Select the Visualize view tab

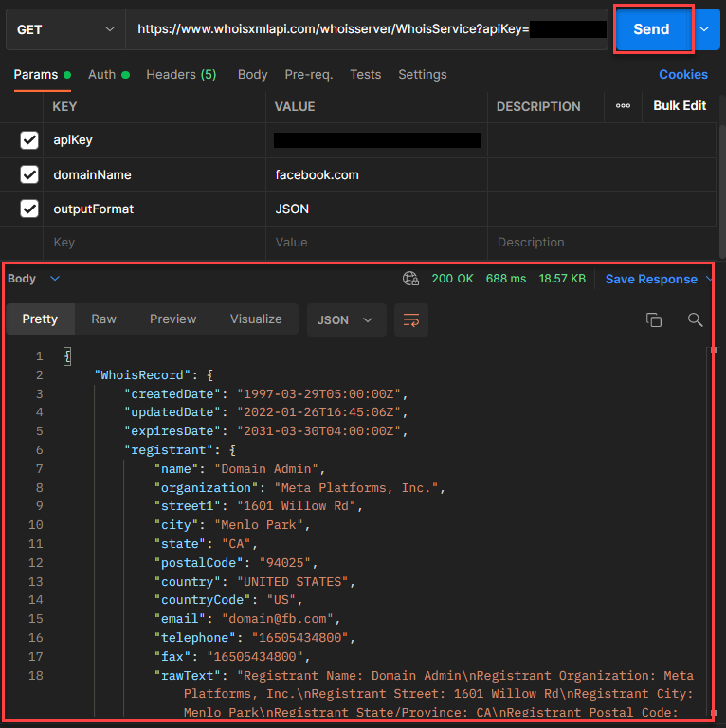(x=256, y=318)
